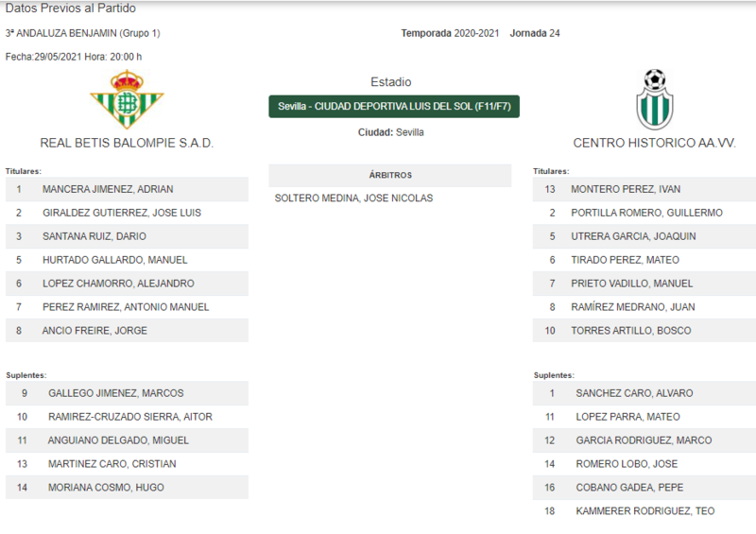756x534 pixels.
Task: Click the Centro Historico AA.VV. shield logo
Action: 654,99
